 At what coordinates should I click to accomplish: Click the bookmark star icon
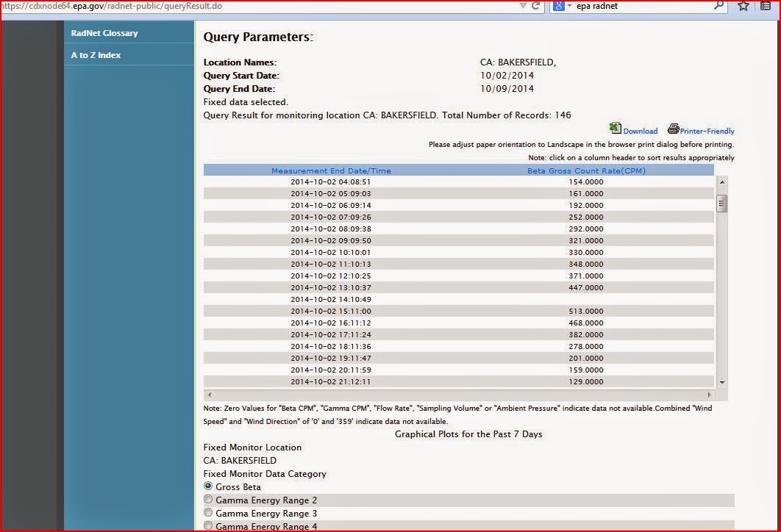point(743,6)
